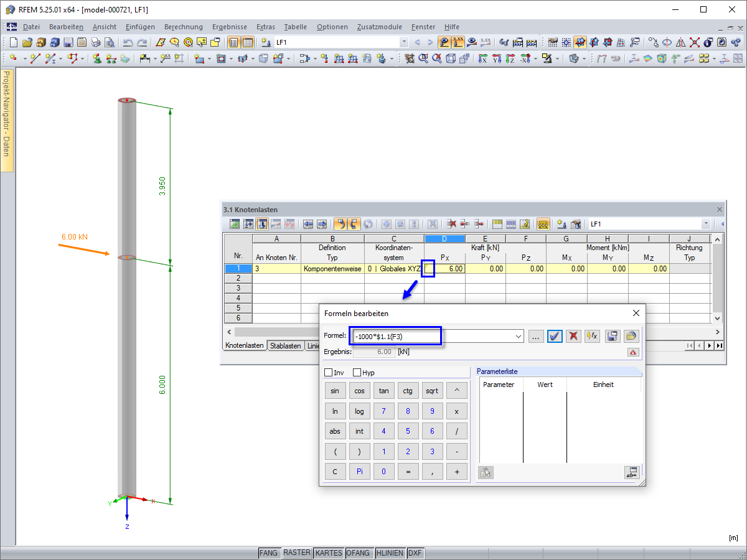The image size is (747, 560).
Task: Select the Knotenlasten tab
Action: click(x=245, y=345)
